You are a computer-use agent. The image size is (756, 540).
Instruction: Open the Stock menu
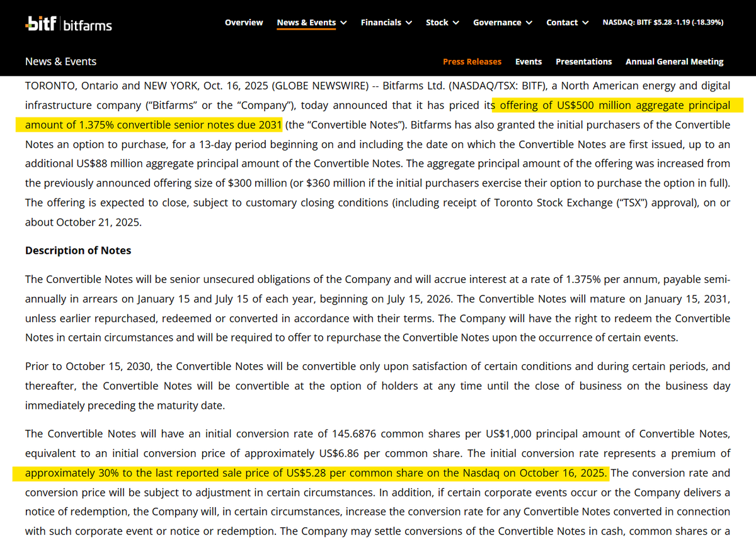coord(437,23)
